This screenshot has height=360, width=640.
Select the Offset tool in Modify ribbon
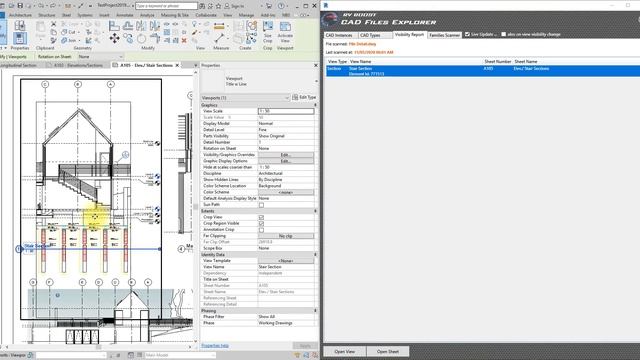(128, 27)
